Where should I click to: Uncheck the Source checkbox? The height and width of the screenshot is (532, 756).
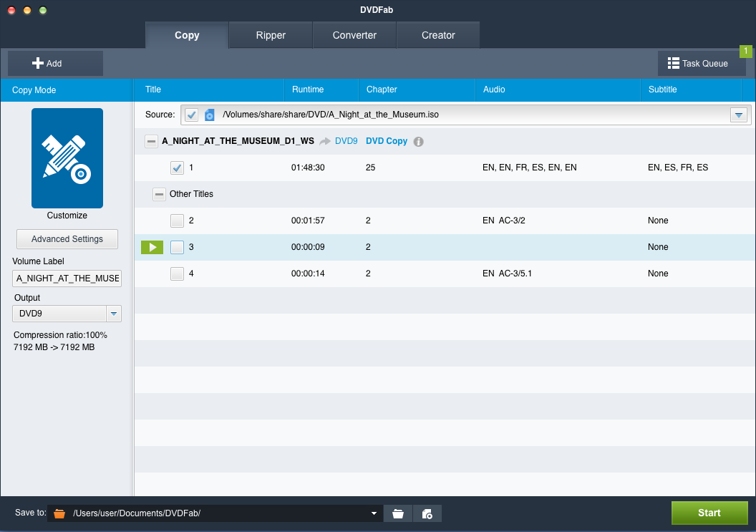pyautogui.click(x=191, y=115)
